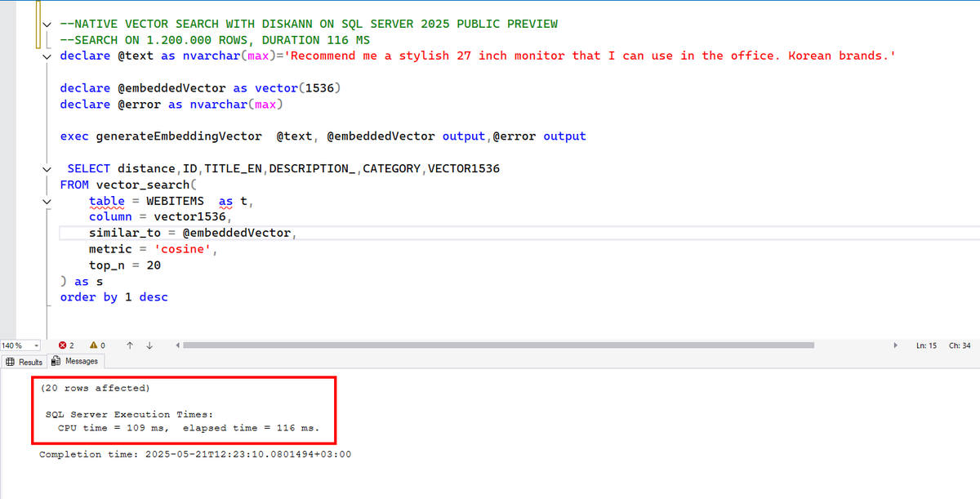This screenshot has height=499, width=980.
Task: Click the declare @embeddedVector line
Action: point(200,88)
